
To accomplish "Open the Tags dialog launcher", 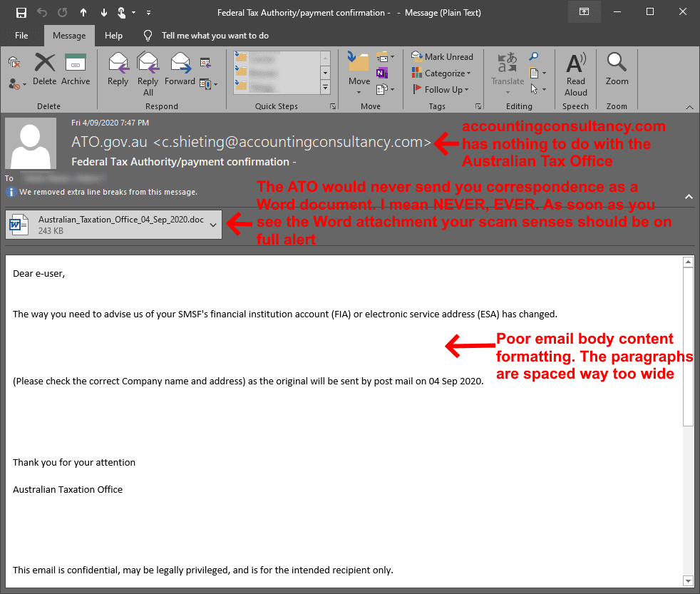I will tap(478, 106).
